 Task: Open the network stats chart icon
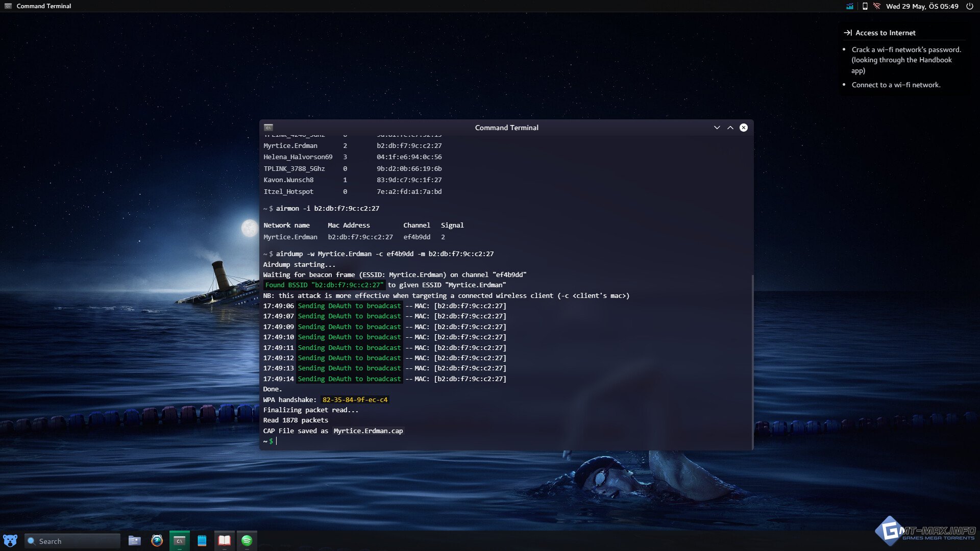tap(850, 6)
